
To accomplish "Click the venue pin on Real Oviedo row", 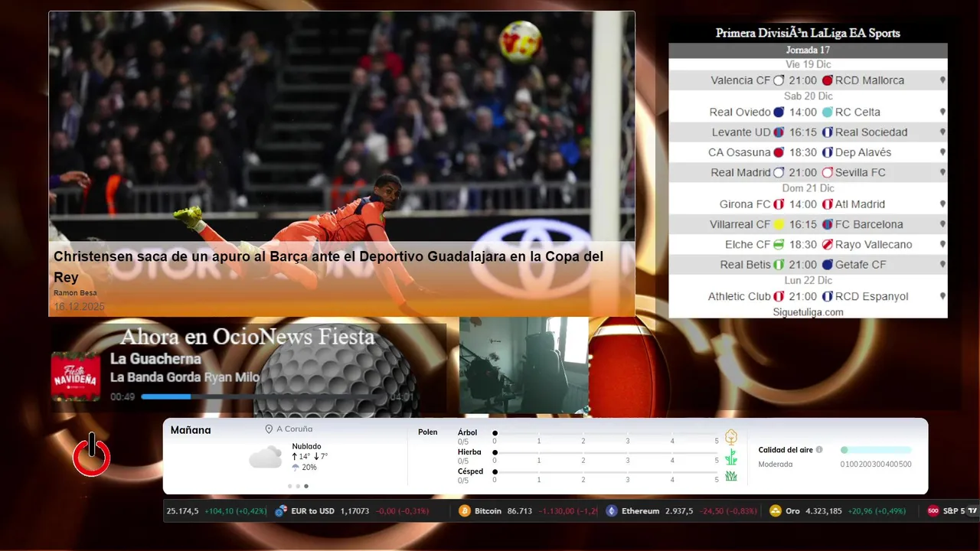I will coord(942,112).
